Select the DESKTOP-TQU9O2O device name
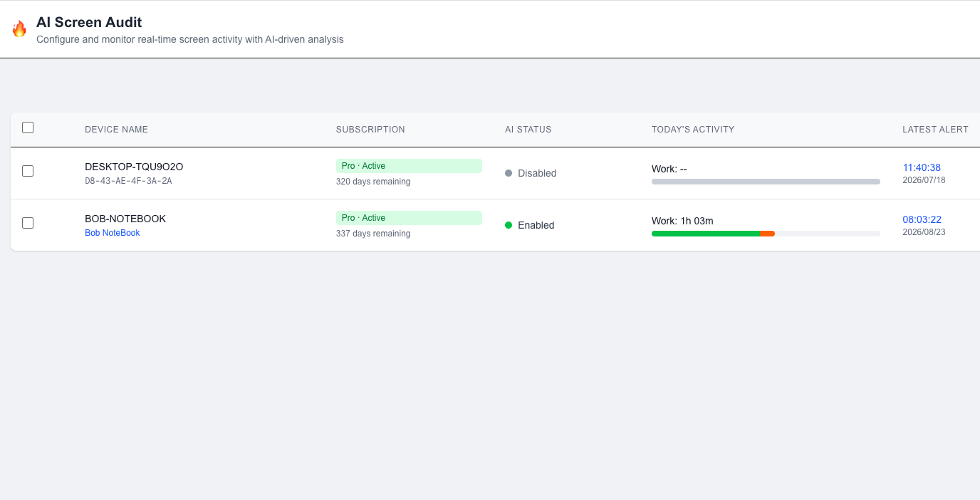The width and height of the screenshot is (980, 500). pos(134,167)
